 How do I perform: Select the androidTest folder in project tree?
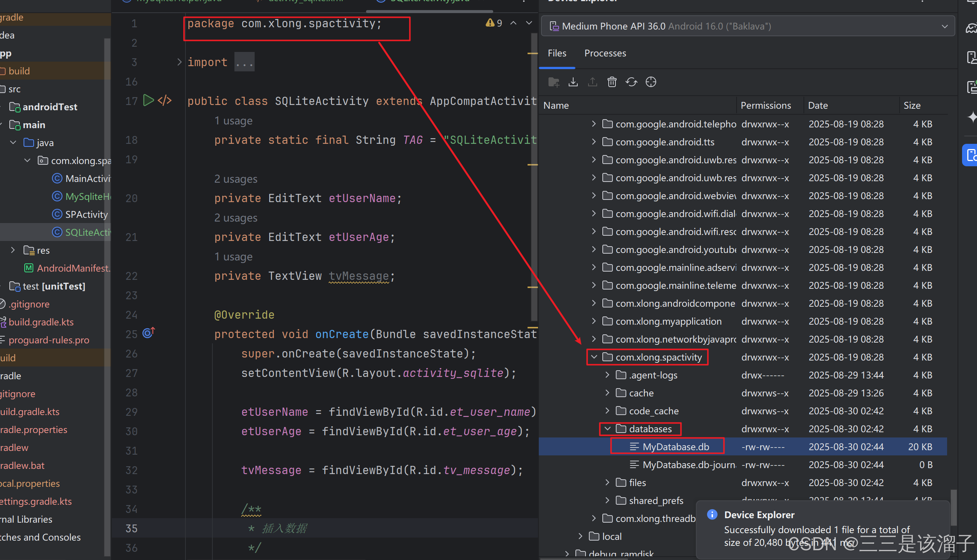(43, 107)
